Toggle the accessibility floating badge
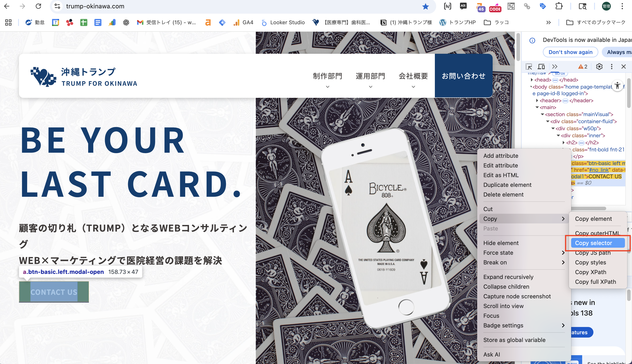The width and height of the screenshot is (632, 364). (617, 86)
